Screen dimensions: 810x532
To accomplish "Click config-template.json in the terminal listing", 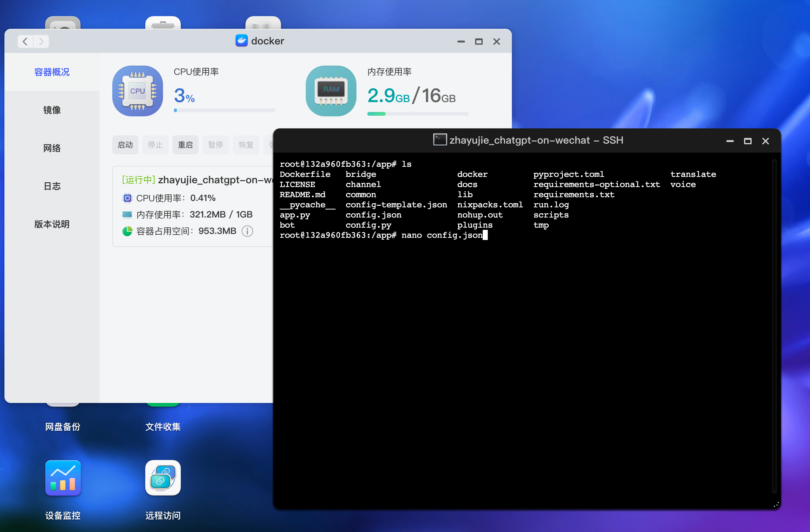I will pos(396,205).
